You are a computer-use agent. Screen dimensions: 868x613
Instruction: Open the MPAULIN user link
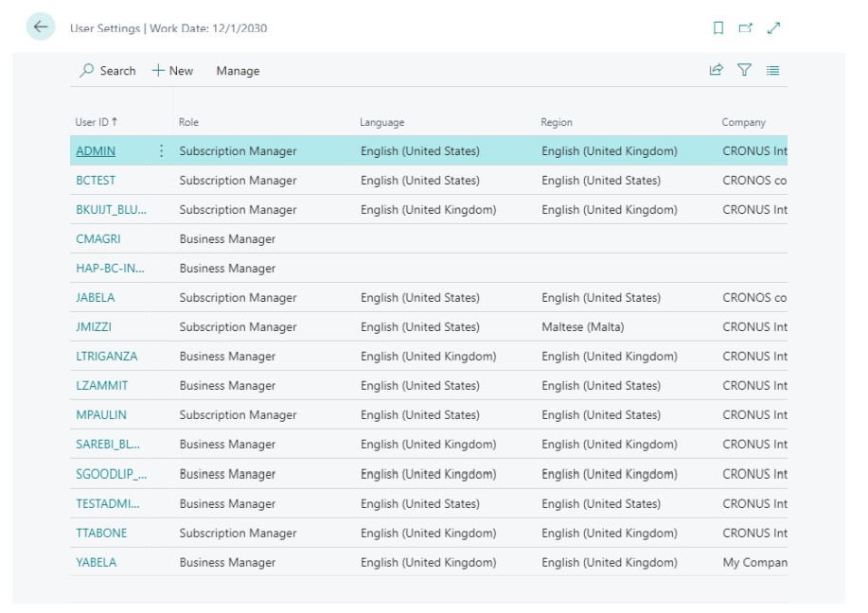(101, 415)
